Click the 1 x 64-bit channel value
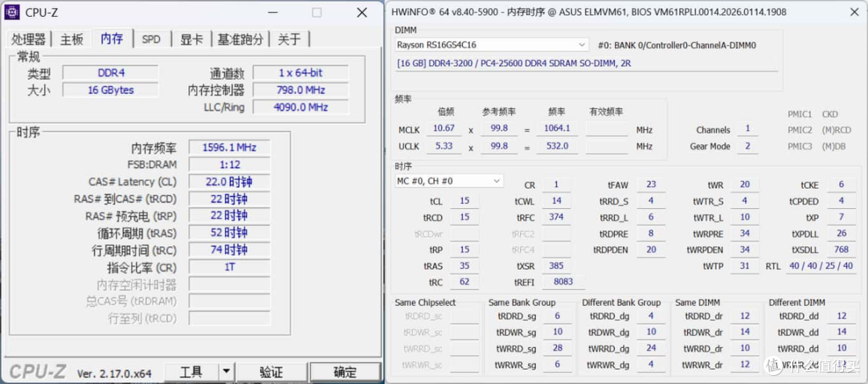Viewport: 868px width, 384px height. pyautogui.click(x=301, y=72)
